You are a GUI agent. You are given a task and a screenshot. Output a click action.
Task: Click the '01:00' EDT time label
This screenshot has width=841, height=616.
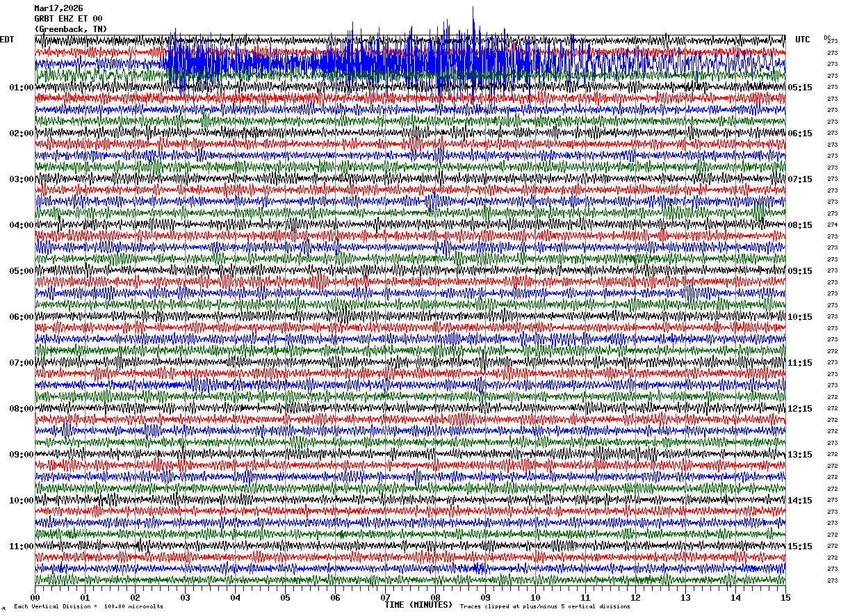(x=22, y=88)
